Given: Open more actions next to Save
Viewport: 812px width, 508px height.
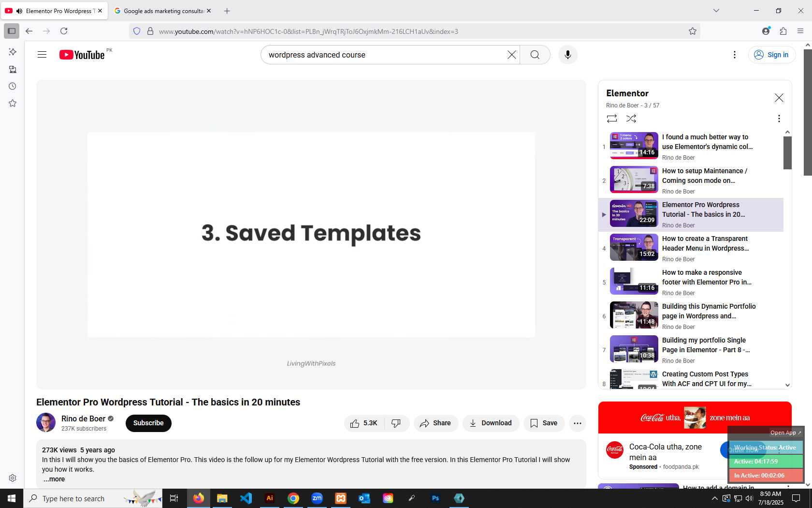Looking at the screenshot, I should point(577,423).
